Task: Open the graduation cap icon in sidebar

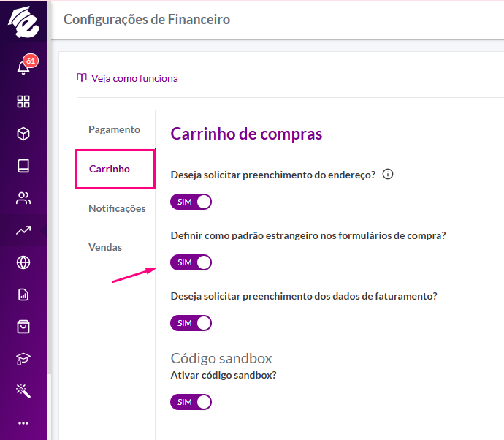Action: pos(23,359)
